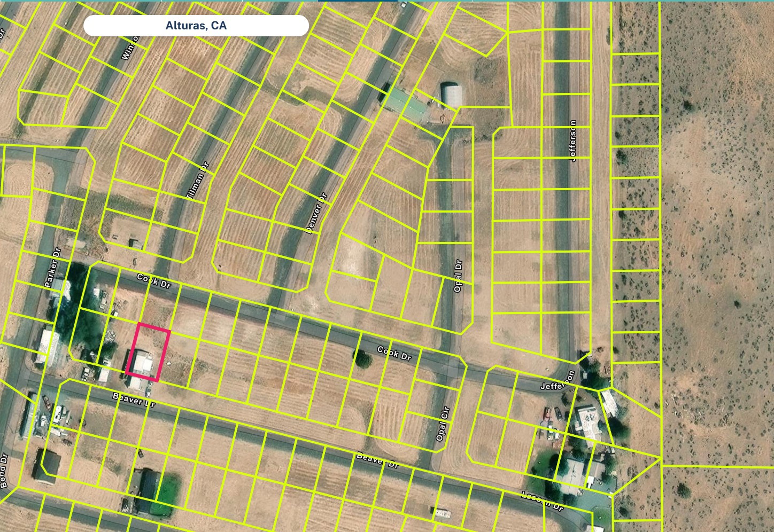The height and width of the screenshot is (532, 774).
Task: Click the lone tree beside Cook Dr
Action: 363,359
